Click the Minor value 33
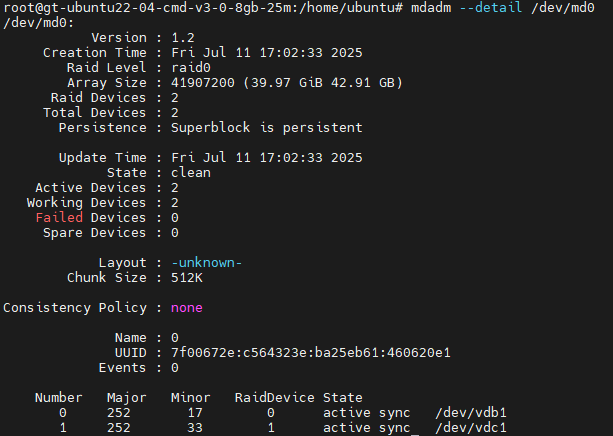Viewport: 613px width, 436px height. click(195, 428)
